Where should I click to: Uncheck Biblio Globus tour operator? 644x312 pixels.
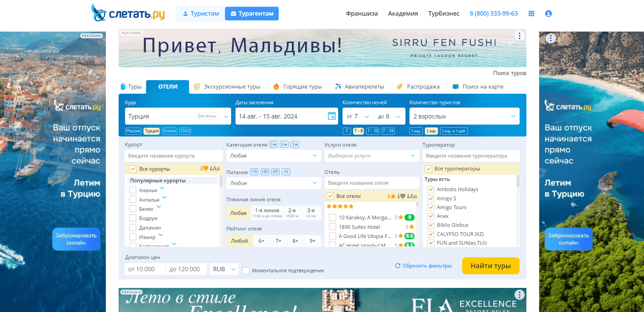pyautogui.click(x=431, y=225)
